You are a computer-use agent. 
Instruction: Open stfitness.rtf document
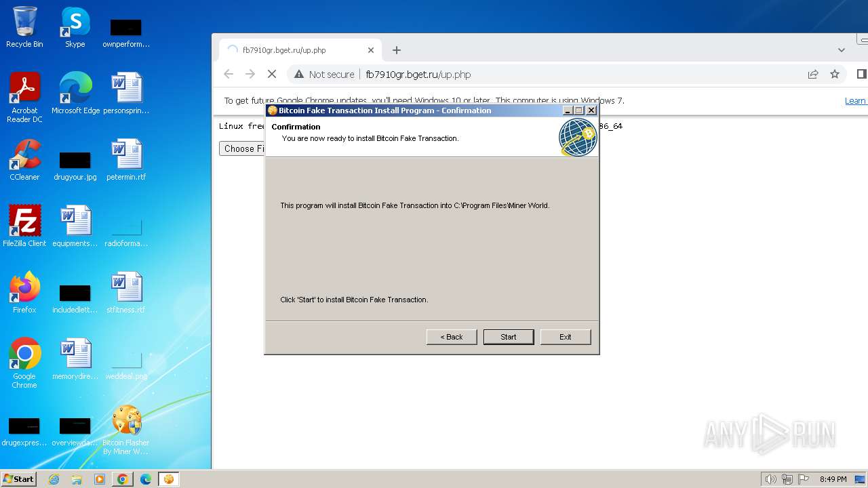point(126,293)
